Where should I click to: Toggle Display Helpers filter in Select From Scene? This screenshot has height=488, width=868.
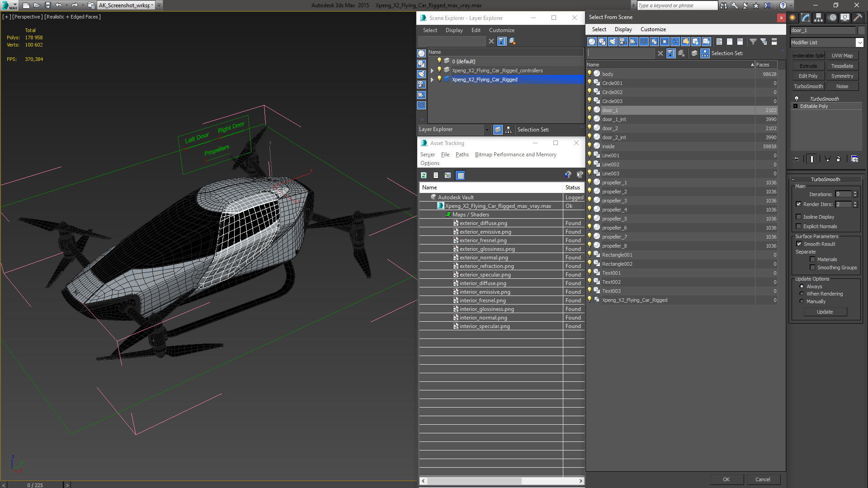tap(633, 42)
